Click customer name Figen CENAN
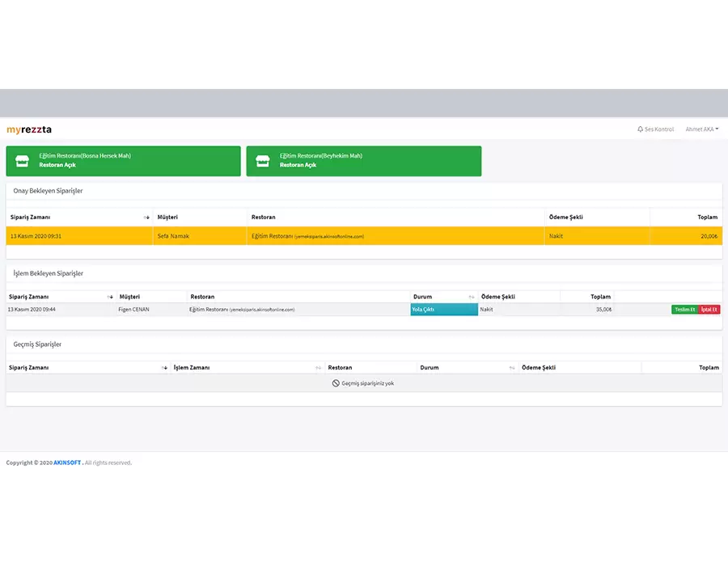 [x=133, y=310]
